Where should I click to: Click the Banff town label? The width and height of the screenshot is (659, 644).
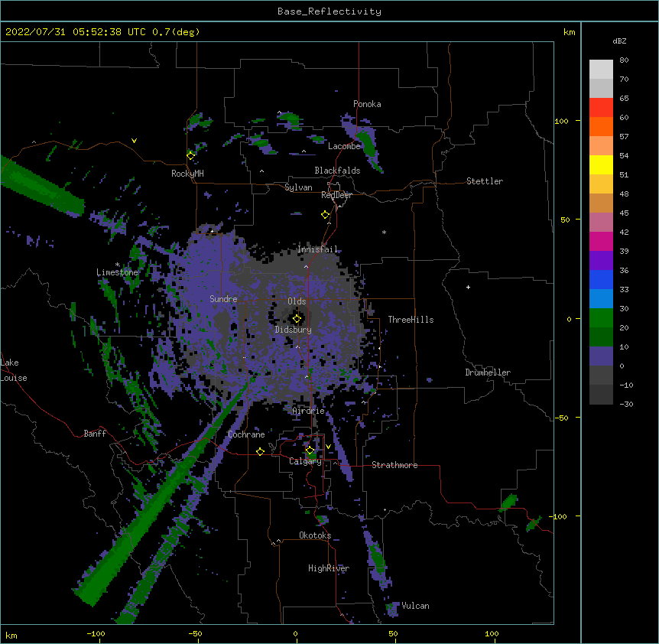point(95,434)
